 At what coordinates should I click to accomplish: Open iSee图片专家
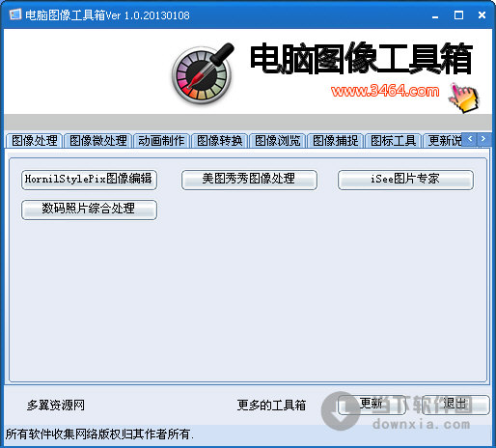(x=405, y=180)
